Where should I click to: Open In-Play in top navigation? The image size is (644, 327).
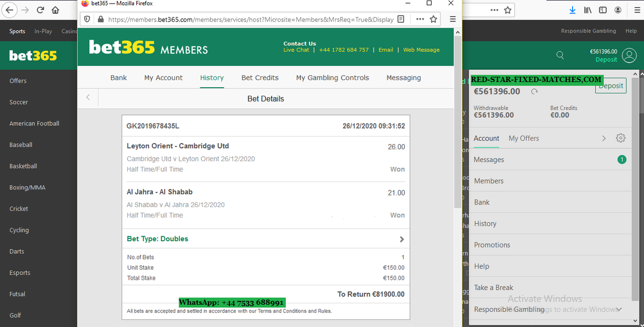43,31
